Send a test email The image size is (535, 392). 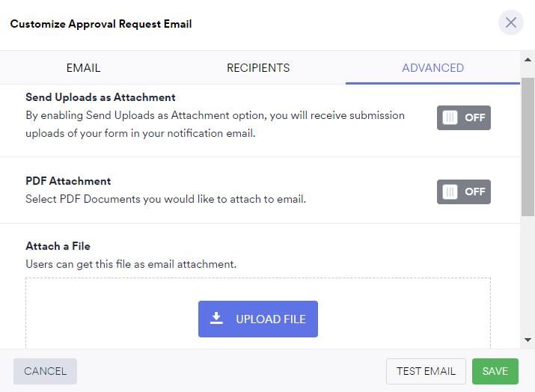(x=426, y=371)
